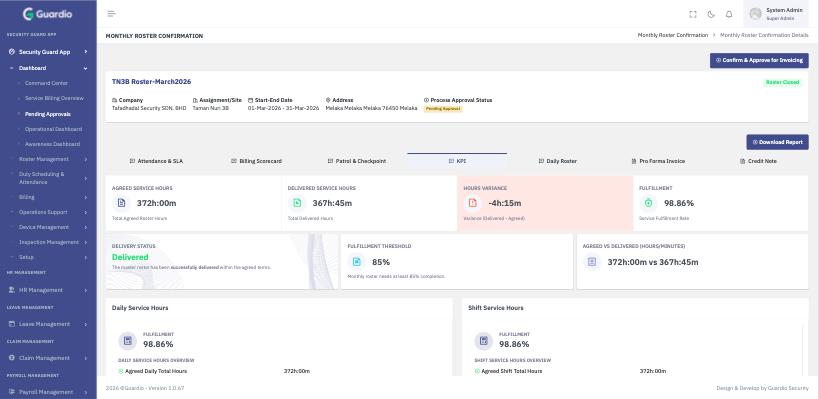Enter fullscreen mode via the top bar icon
Viewport: 819px width, 399px height.
[693, 14]
